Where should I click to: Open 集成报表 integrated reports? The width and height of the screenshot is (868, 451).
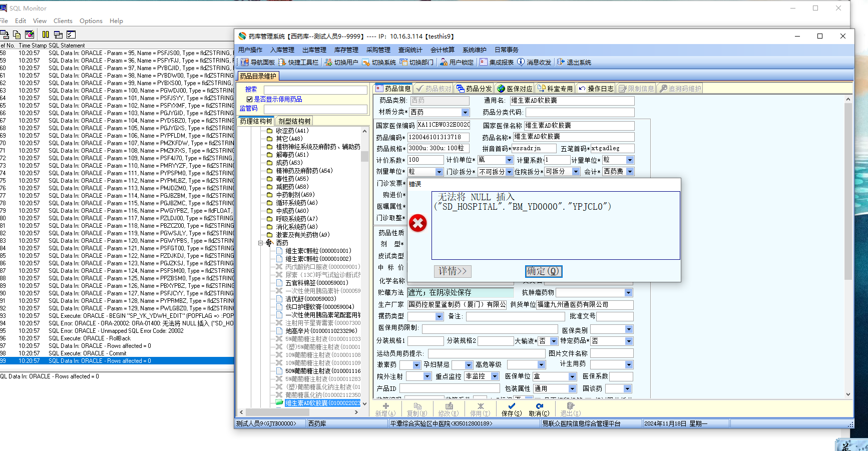(x=497, y=62)
